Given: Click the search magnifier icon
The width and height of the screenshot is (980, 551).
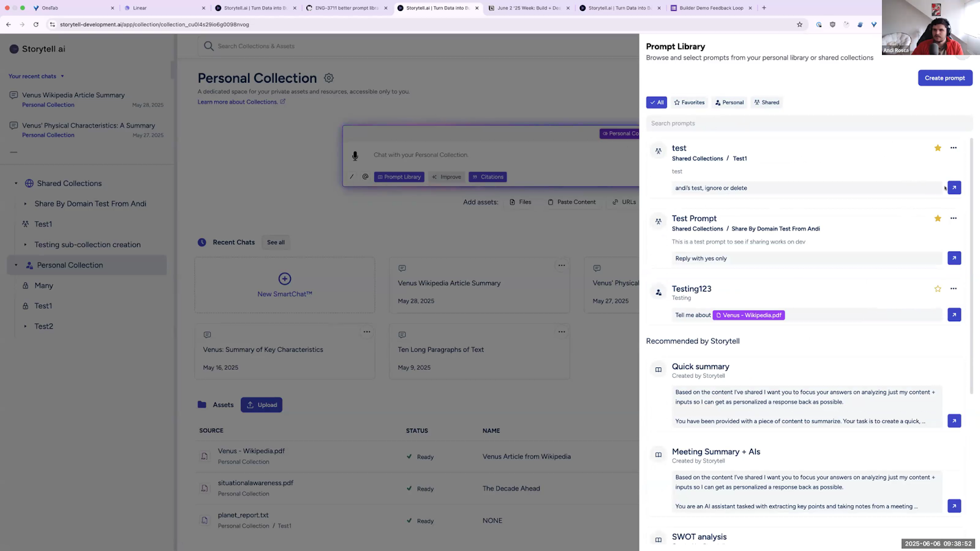Looking at the screenshot, I should tap(208, 46).
